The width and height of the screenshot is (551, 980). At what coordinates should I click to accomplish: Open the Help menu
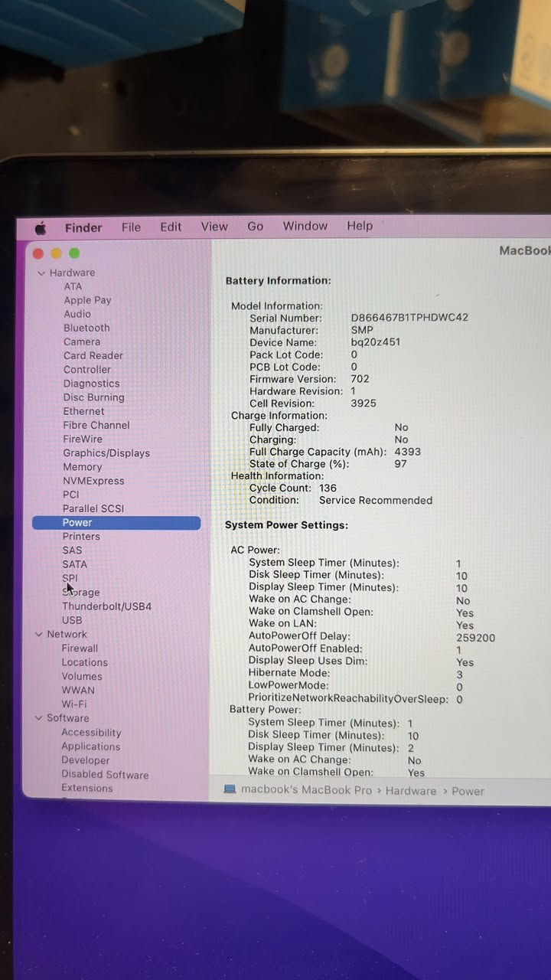tap(359, 226)
